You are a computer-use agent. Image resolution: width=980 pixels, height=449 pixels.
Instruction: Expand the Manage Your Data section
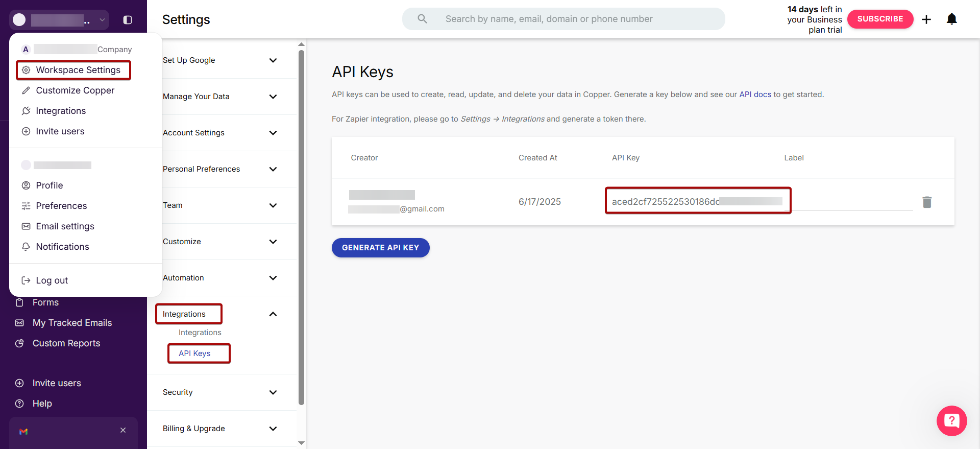point(273,97)
